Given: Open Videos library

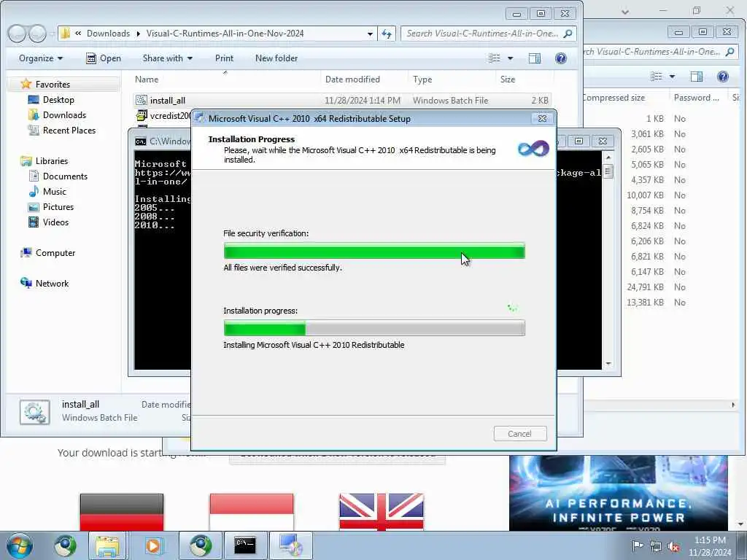Looking at the screenshot, I should pyautogui.click(x=55, y=222).
